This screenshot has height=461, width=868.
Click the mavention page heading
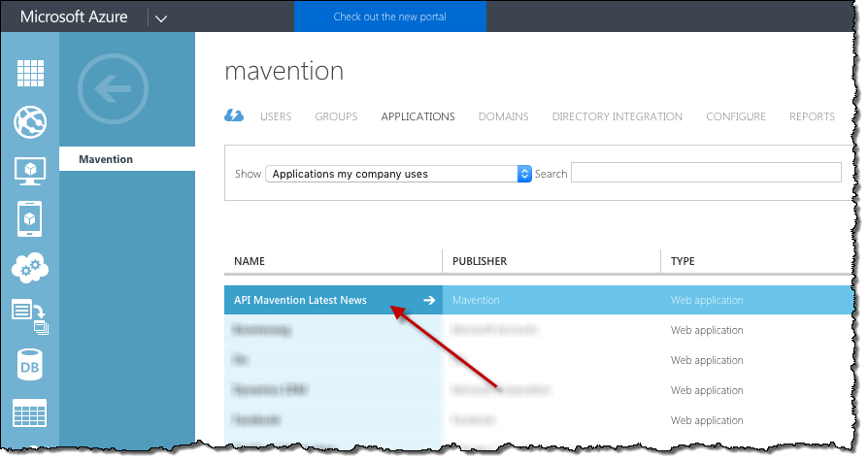[284, 71]
